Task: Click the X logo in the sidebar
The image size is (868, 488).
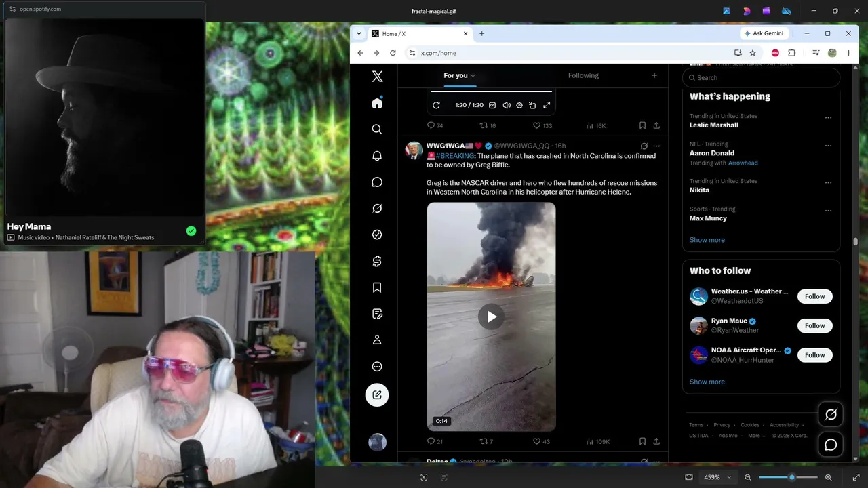Action: point(377,77)
